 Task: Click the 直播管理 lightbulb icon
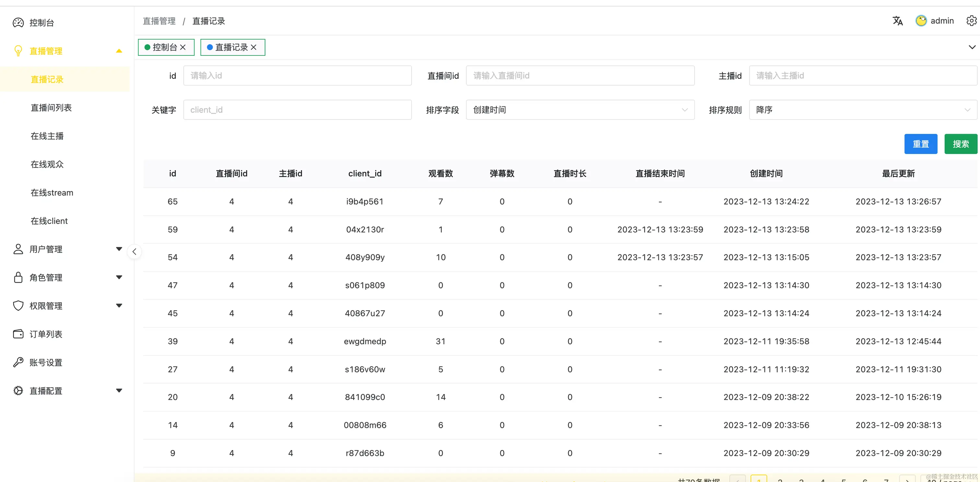[18, 51]
